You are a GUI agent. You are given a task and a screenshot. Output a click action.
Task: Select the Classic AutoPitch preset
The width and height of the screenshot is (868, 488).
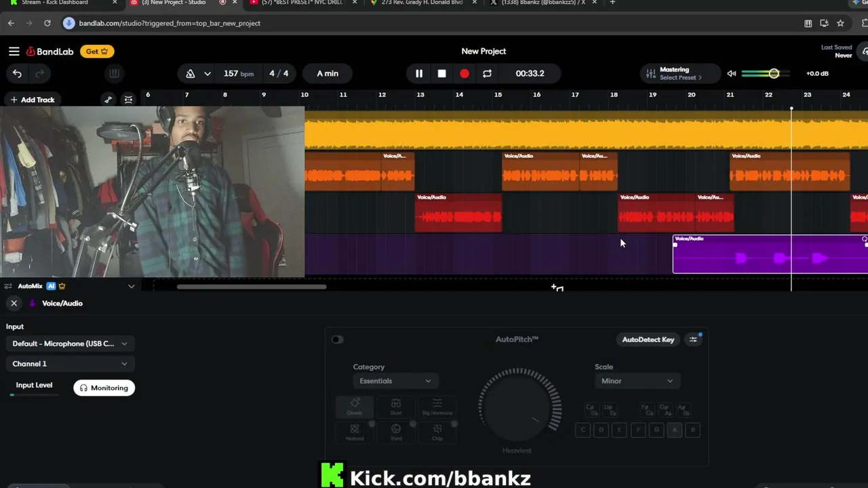pos(355,407)
